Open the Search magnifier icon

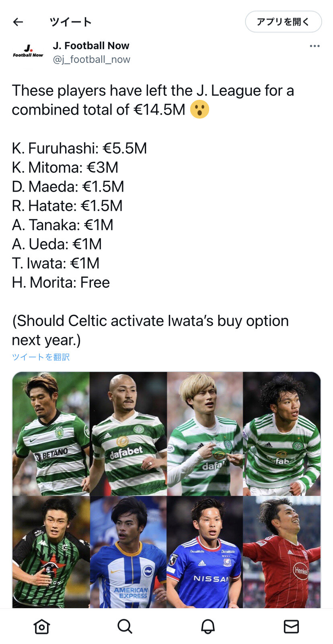tap(125, 626)
